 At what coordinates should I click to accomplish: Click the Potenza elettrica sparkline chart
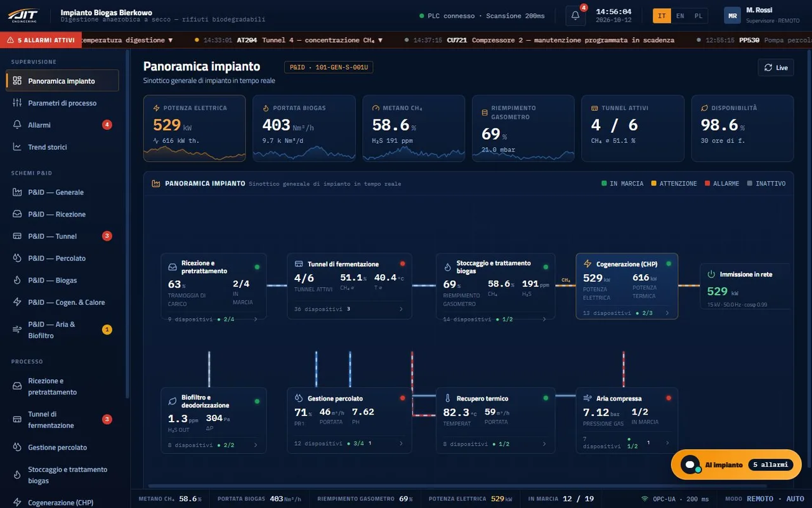pos(194,152)
